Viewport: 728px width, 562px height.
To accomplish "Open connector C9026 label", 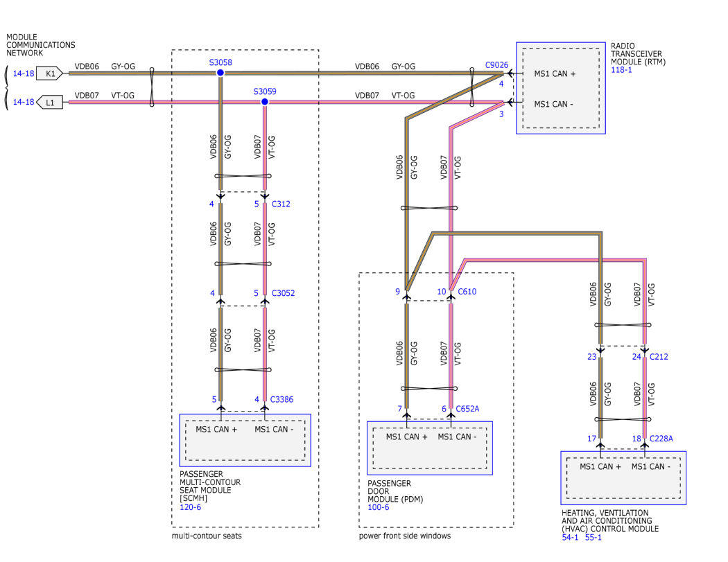I will click(496, 65).
